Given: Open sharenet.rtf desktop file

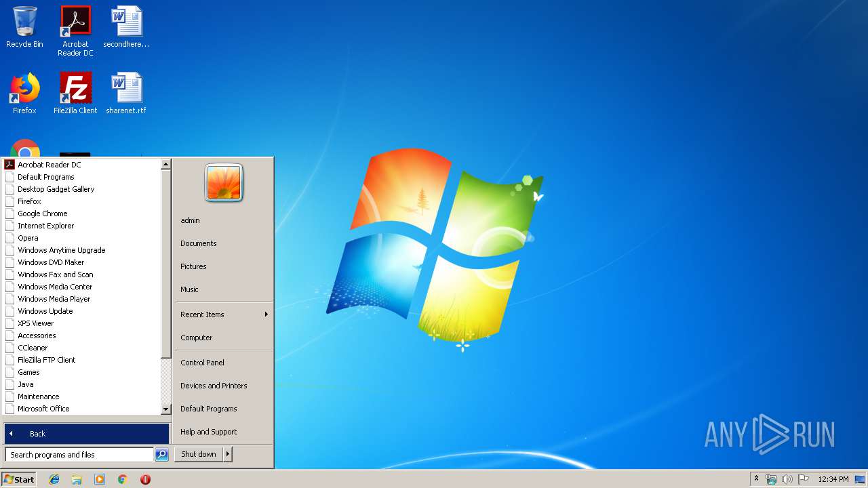Looking at the screenshot, I should point(126,94).
